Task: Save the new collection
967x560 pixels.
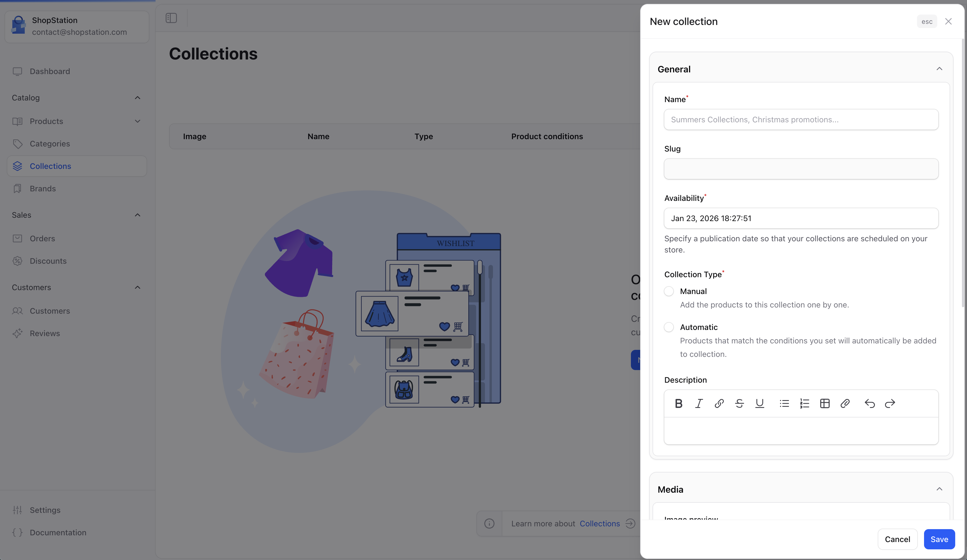Action: click(939, 539)
